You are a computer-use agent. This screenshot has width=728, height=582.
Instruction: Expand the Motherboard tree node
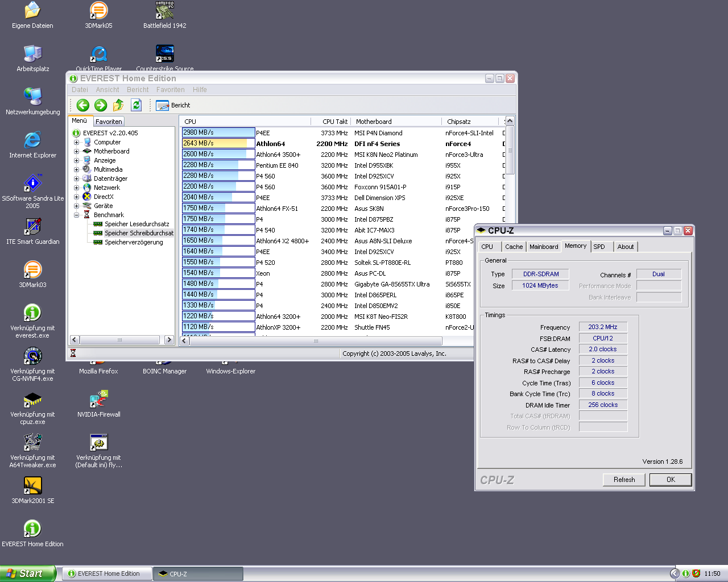(x=76, y=151)
